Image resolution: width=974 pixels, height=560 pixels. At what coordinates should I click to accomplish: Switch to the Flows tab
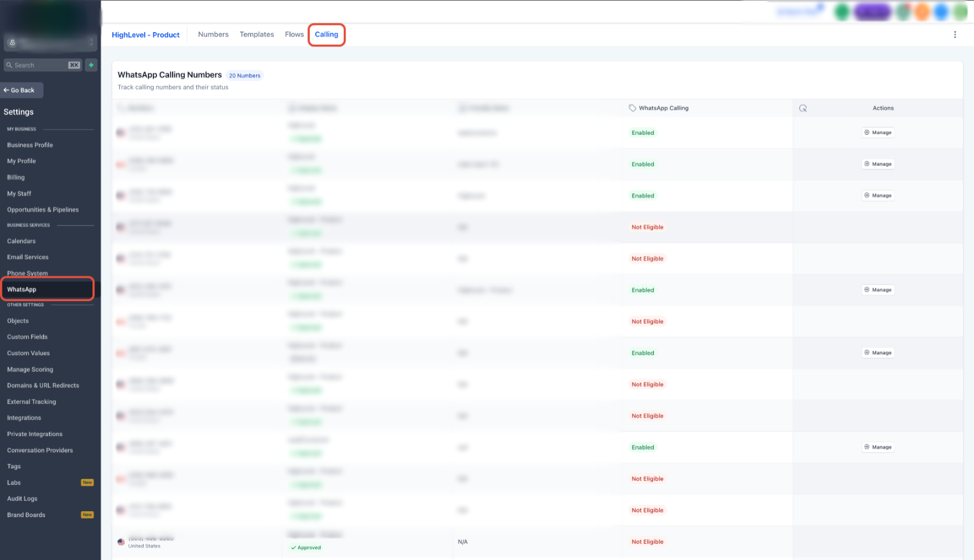(294, 35)
